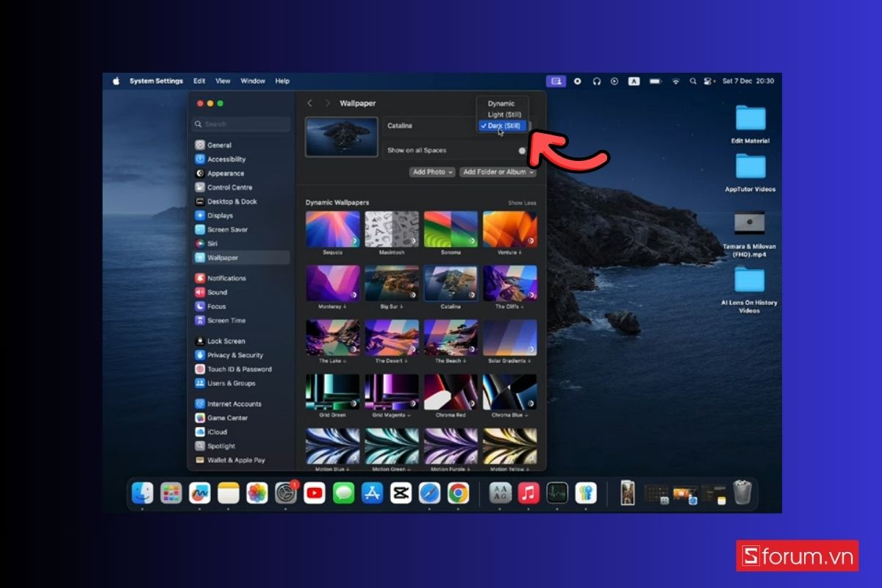This screenshot has height=588, width=882.
Task: Select the Sequoia wallpaper thumbnail
Action: pos(333,229)
